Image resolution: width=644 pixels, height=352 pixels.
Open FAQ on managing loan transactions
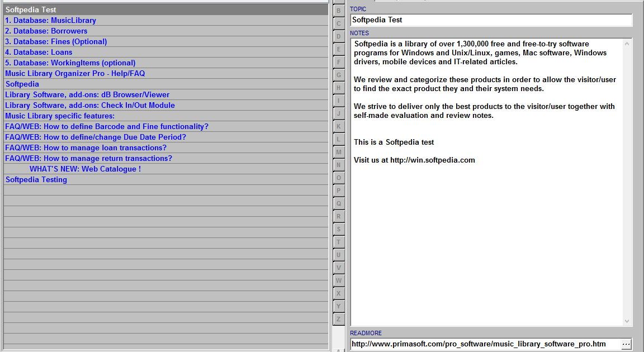(x=166, y=148)
